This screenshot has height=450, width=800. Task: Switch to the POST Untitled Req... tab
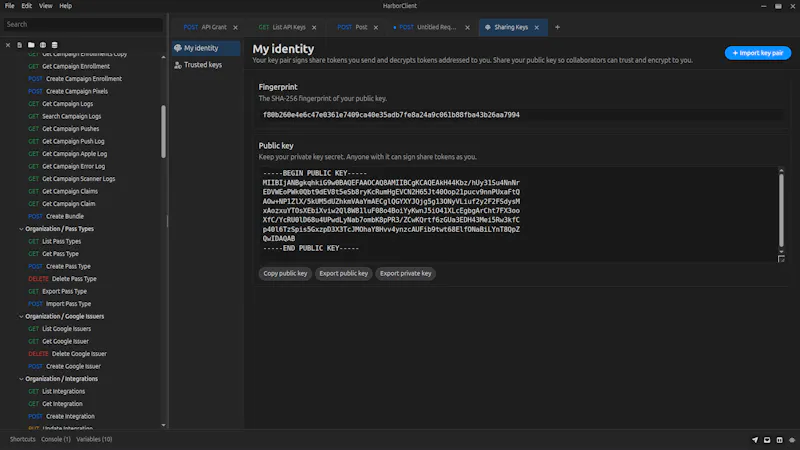(x=428, y=28)
